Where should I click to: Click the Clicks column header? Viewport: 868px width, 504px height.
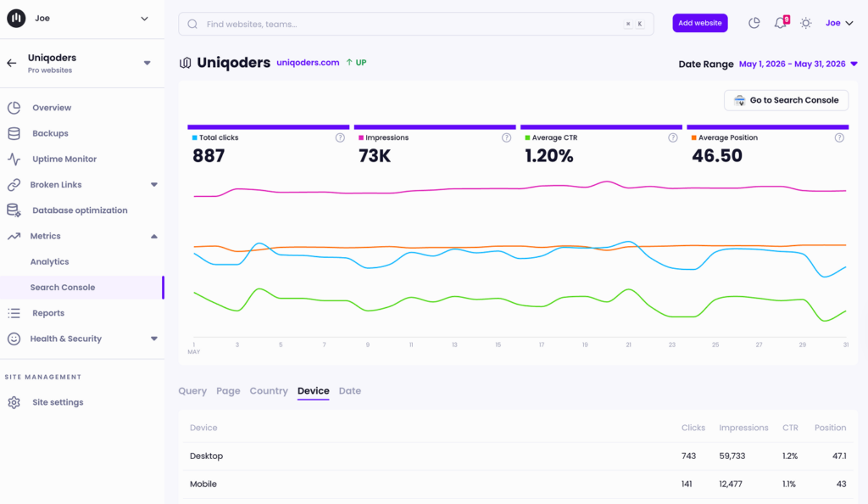(x=693, y=428)
